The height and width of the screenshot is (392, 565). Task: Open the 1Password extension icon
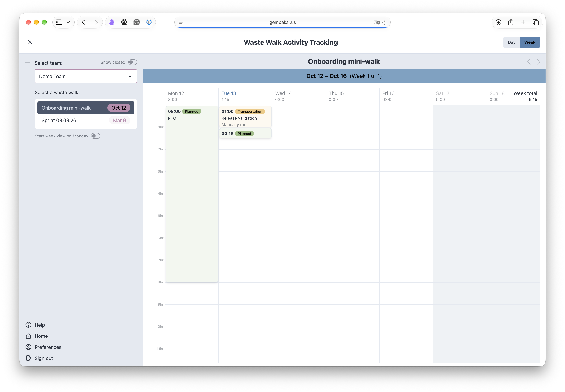click(149, 22)
